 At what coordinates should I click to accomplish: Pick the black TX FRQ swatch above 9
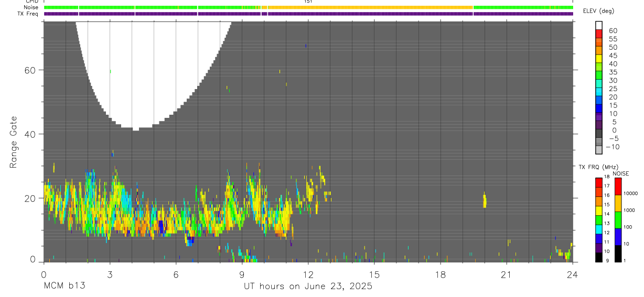pyautogui.click(x=599, y=257)
